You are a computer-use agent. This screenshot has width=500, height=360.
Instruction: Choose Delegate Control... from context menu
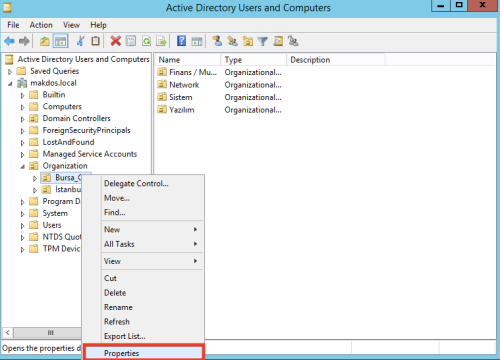pos(143,183)
